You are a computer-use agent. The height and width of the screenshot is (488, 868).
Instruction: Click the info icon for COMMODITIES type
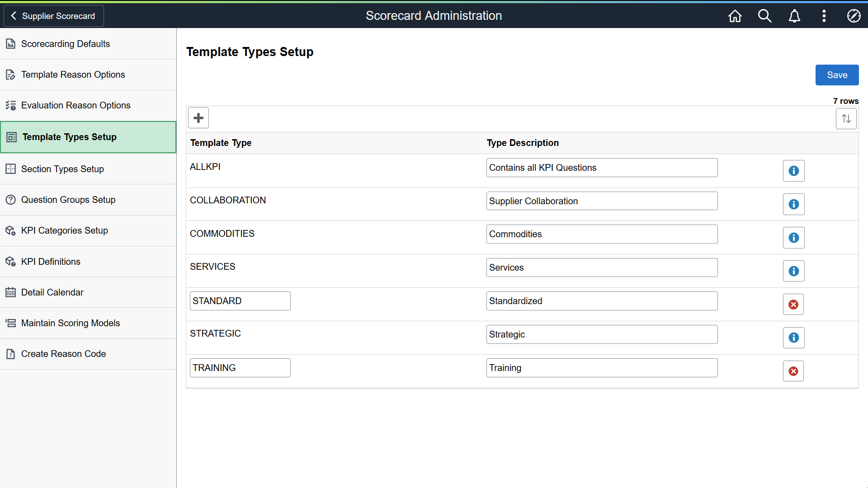[x=793, y=237]
